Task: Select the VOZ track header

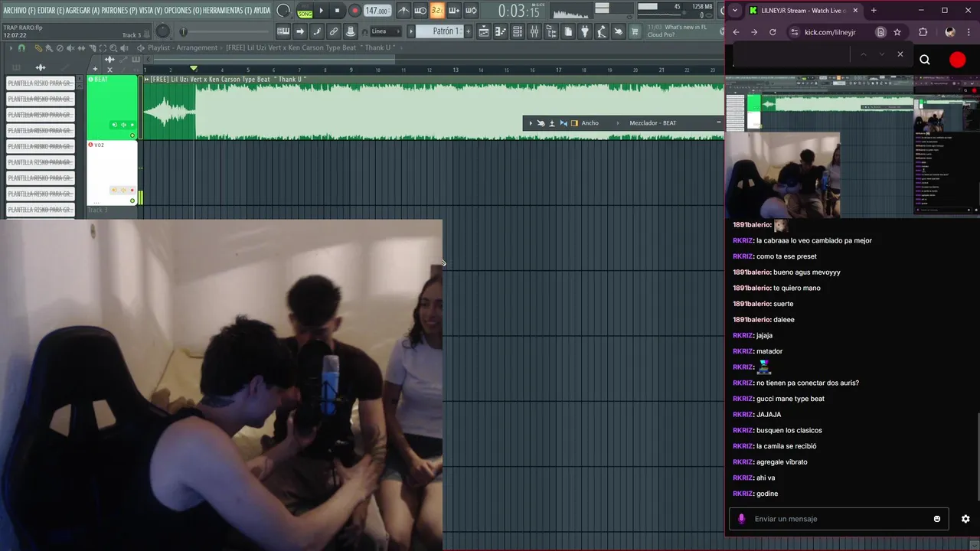Action: point(112,173)
